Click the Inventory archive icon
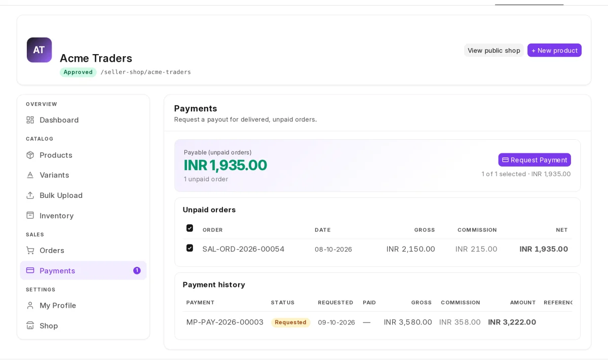 click(30, 216)
